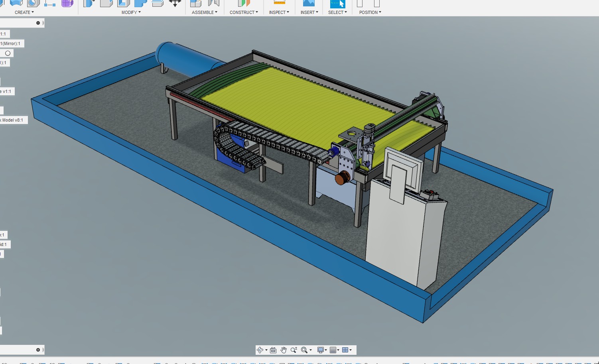Click the purple Create Form icon
Image resolution: width=599 pixels, height=364 pixels.
pyautogui.click(x=67, y=3)
